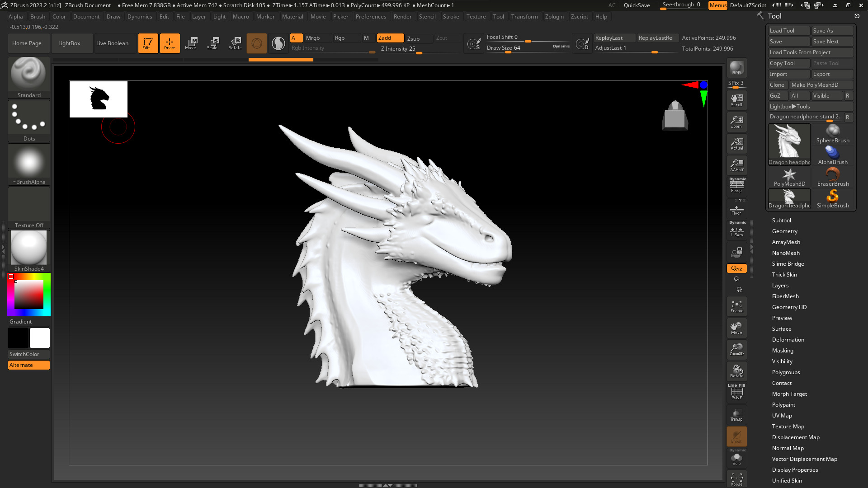Viewport: 868px width, 488px height.
Task: Open the BrushAlpha alpha picker
Action: [29, 164]
